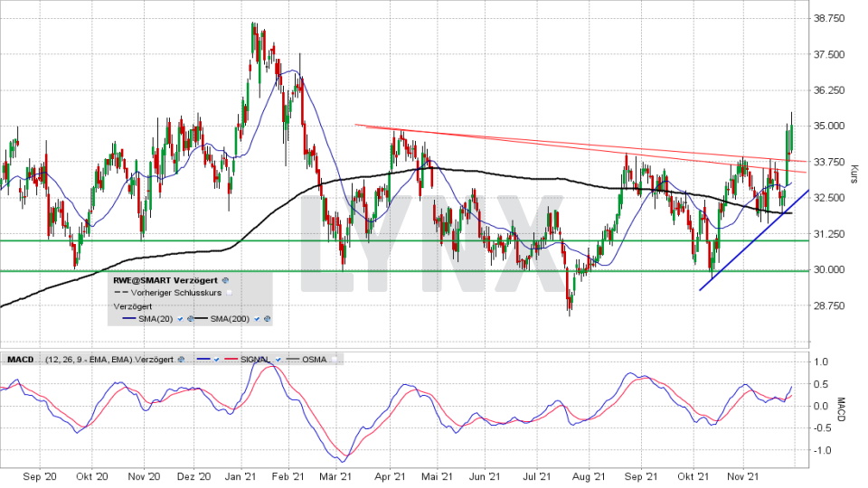The image size is (868, 488).
Task: Open MACD settings icon after EMA, EMA) Verzögert
Action: tap(182, 360)
